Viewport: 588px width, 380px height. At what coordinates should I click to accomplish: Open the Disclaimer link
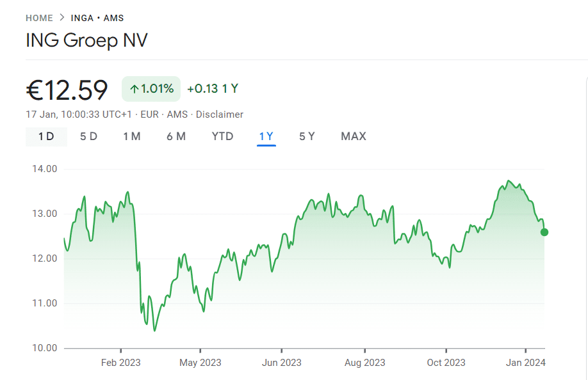tap(220, 115)
